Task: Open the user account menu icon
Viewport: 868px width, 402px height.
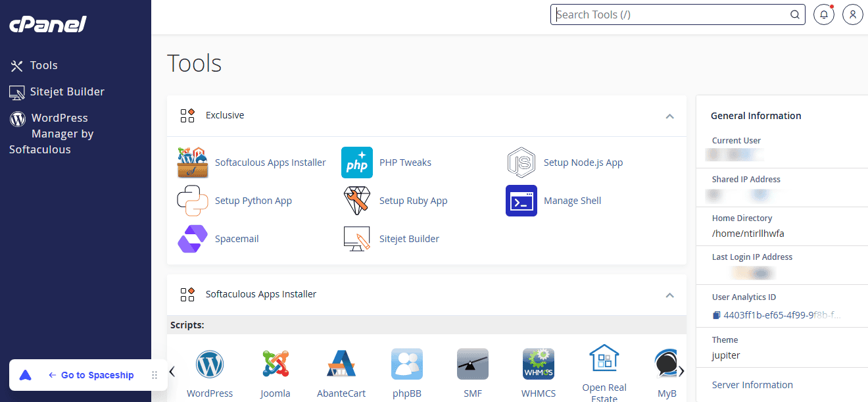Action: pyautogui.click(x=853, y=14)
